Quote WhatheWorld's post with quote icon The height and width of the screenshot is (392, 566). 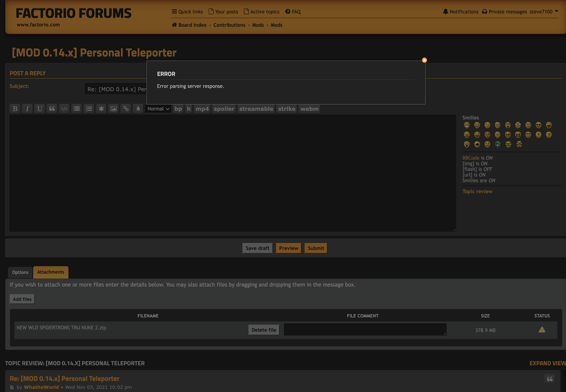[x=550, y=379]
